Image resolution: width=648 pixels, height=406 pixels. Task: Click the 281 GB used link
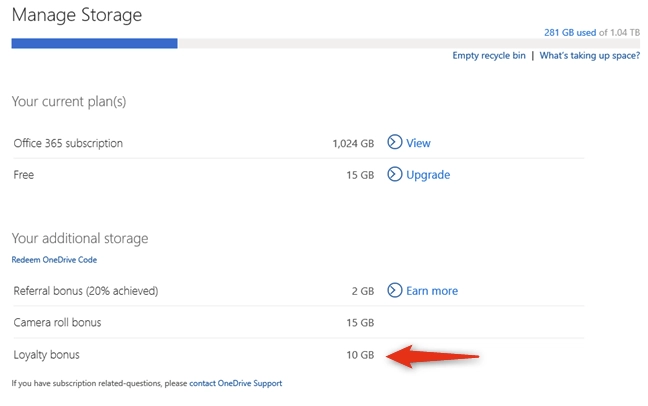click(570, 33)
